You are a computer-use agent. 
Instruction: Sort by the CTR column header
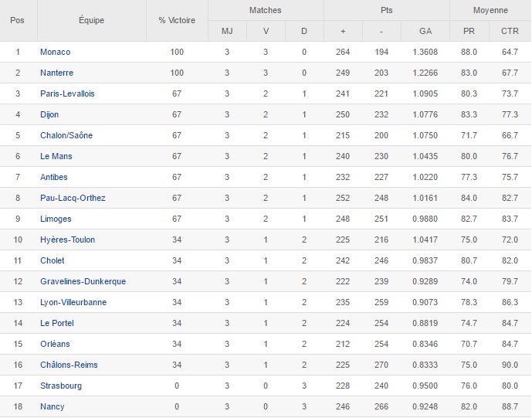click(510, 31)
